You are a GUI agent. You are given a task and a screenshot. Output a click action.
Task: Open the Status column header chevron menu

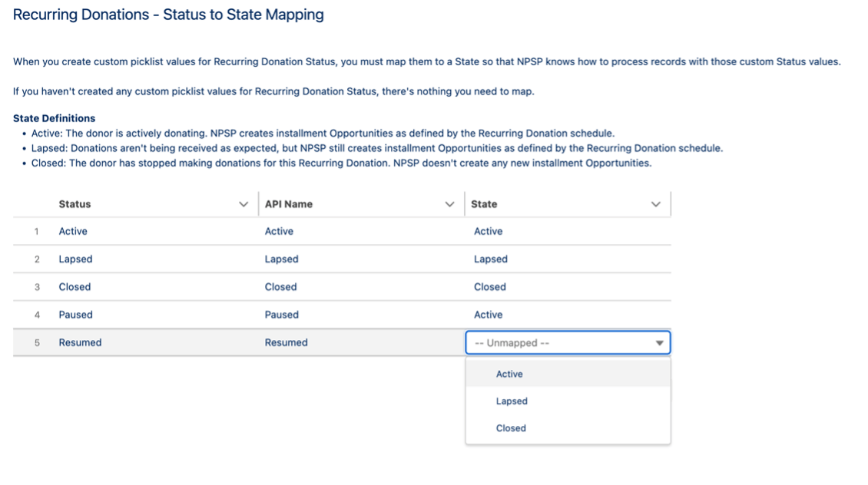pos(243,205)
